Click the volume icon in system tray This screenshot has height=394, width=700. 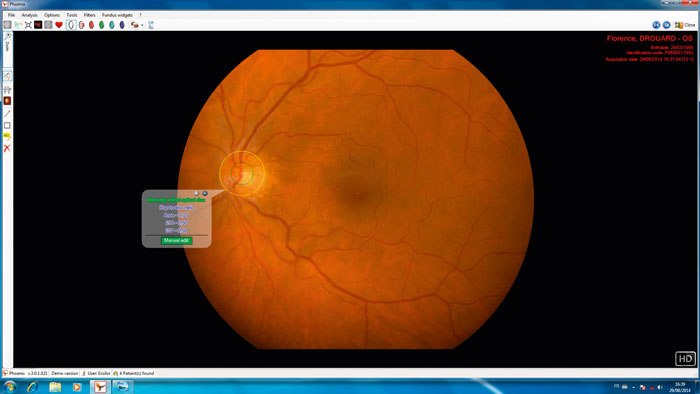point(660,387)
